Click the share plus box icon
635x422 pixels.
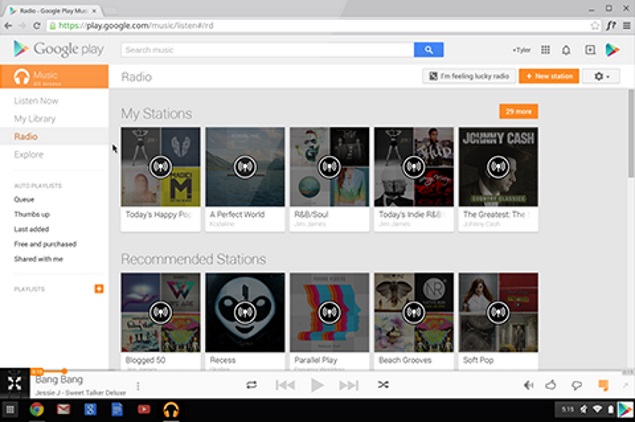tap(590, 50)
